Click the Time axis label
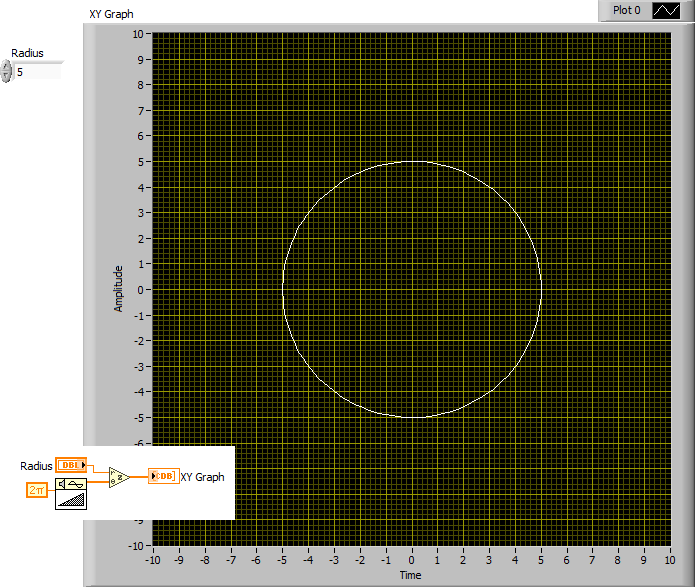695x587 pixels. [x=410, y=575]
